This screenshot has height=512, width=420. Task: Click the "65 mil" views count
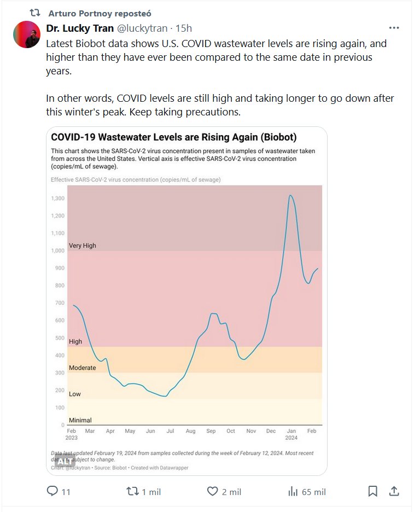click(x=314, y=492)
